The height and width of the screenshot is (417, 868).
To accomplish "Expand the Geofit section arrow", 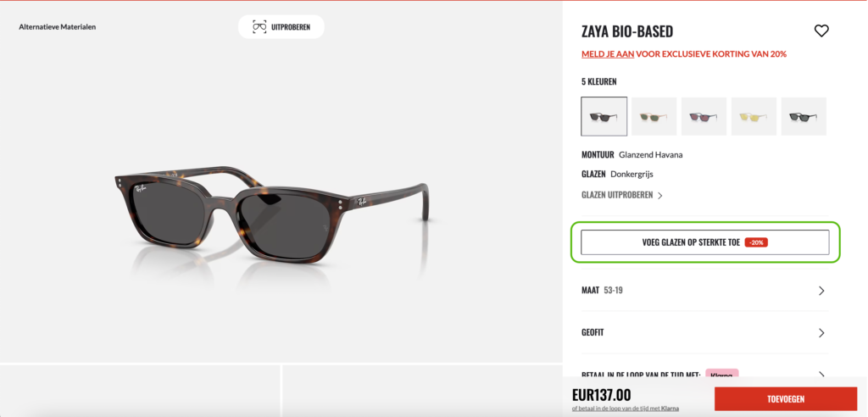I will 821,333.
